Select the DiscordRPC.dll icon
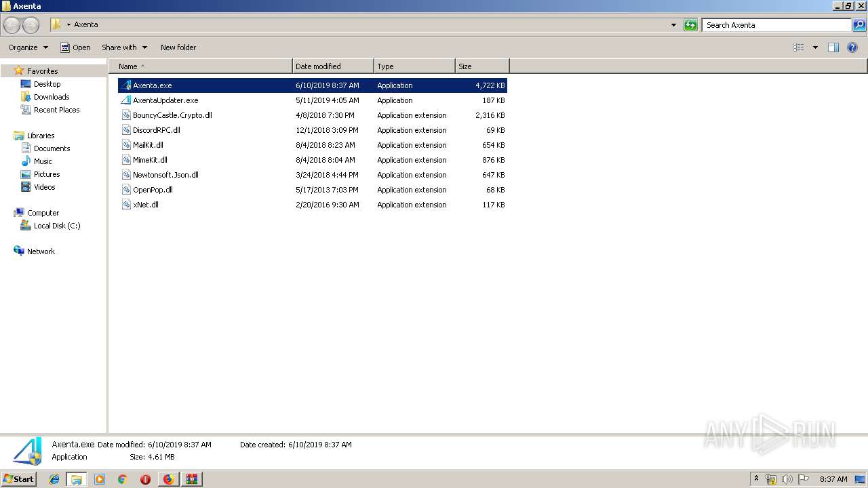Image resolution: width=868 pixels, height=488 pixels. (x=126, y=130)
